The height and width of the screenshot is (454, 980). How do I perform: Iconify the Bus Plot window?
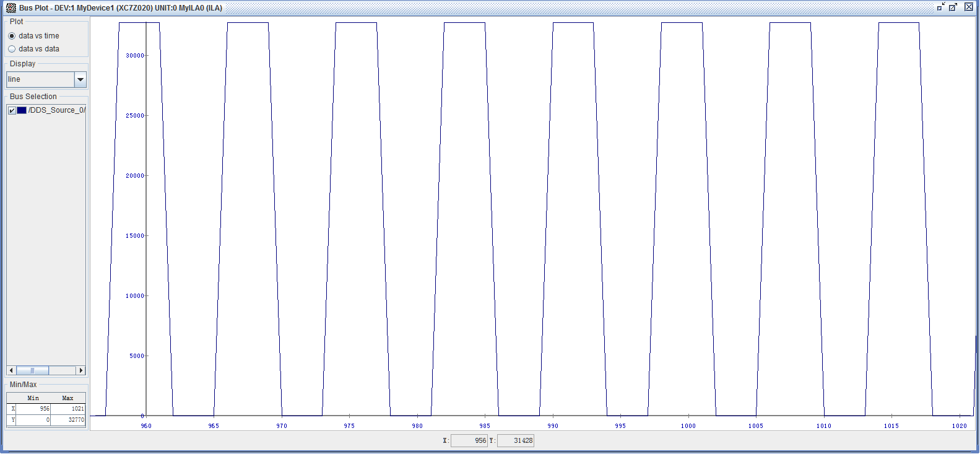point(940,7)
